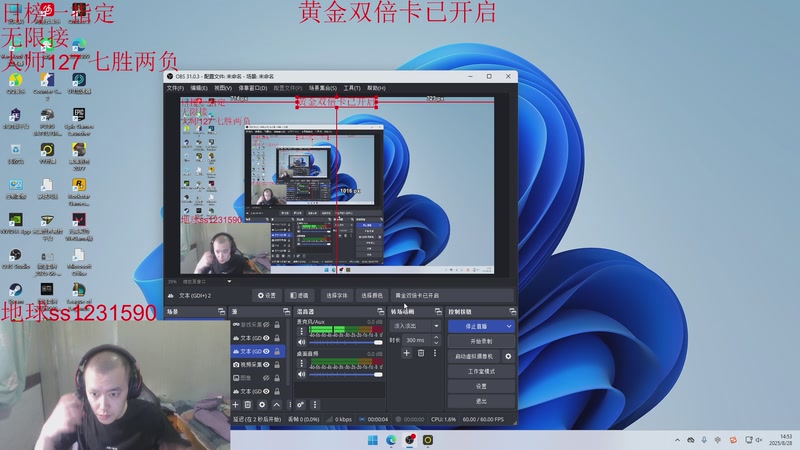
Task: Open the 工具(T) menu
Action: [352, 88]
